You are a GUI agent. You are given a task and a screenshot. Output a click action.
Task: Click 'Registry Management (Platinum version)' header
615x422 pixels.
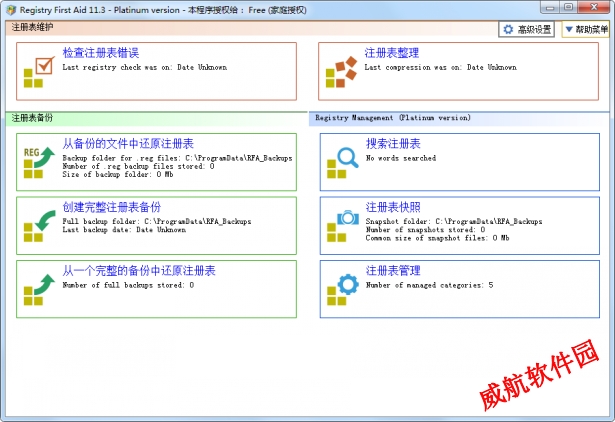393,118
